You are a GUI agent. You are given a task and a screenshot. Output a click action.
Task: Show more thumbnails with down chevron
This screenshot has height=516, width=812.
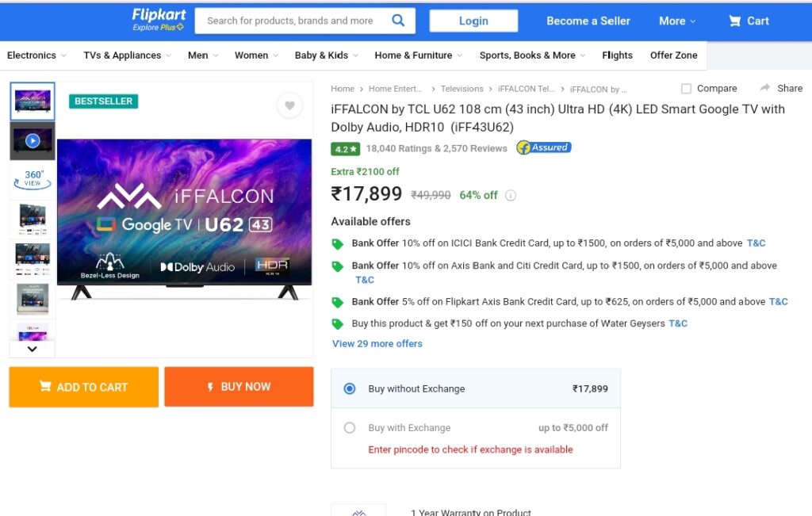pos(32,349)
